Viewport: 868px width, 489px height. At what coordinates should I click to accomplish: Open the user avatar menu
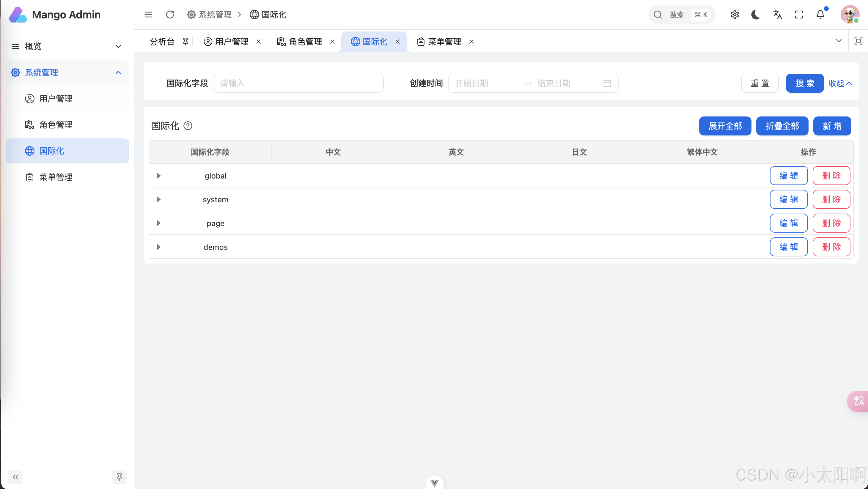click(x=850, y=15)
